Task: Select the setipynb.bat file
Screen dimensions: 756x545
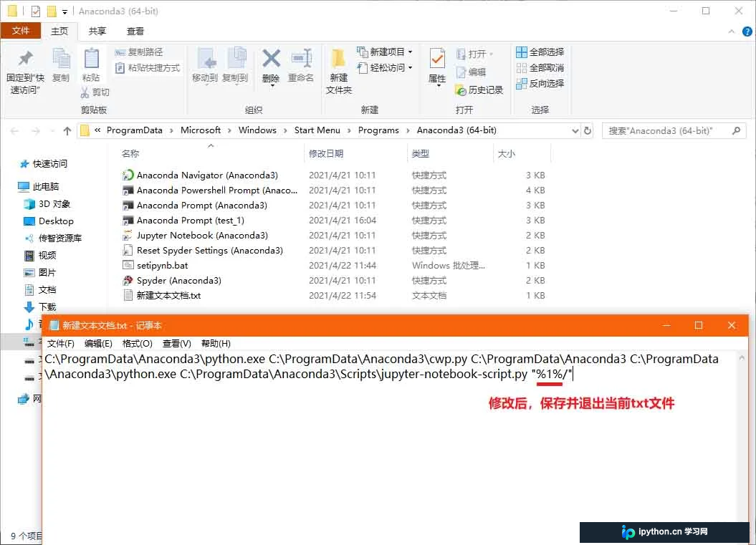Action: (x=163, y=266)
